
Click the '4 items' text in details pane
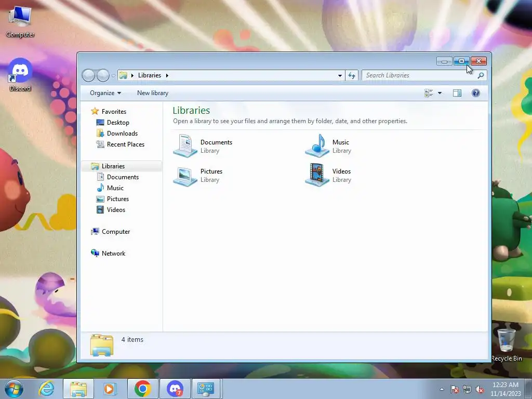coord(132,339)
